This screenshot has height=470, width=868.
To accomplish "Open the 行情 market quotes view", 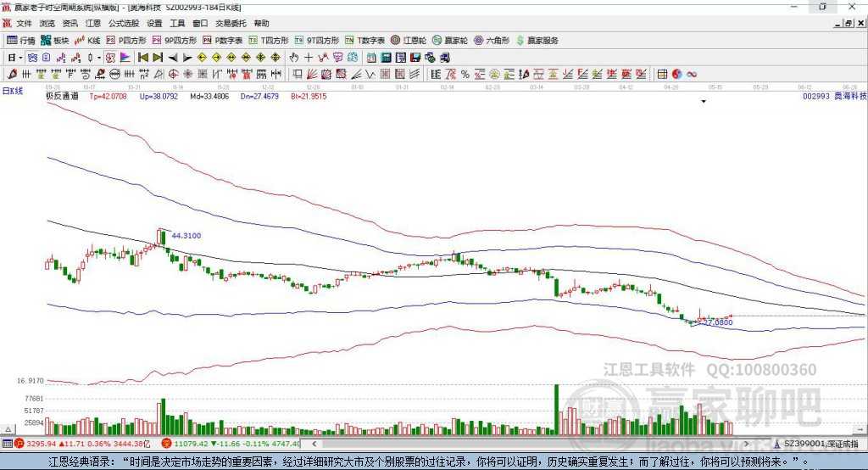I will click(x=21, y=40).
